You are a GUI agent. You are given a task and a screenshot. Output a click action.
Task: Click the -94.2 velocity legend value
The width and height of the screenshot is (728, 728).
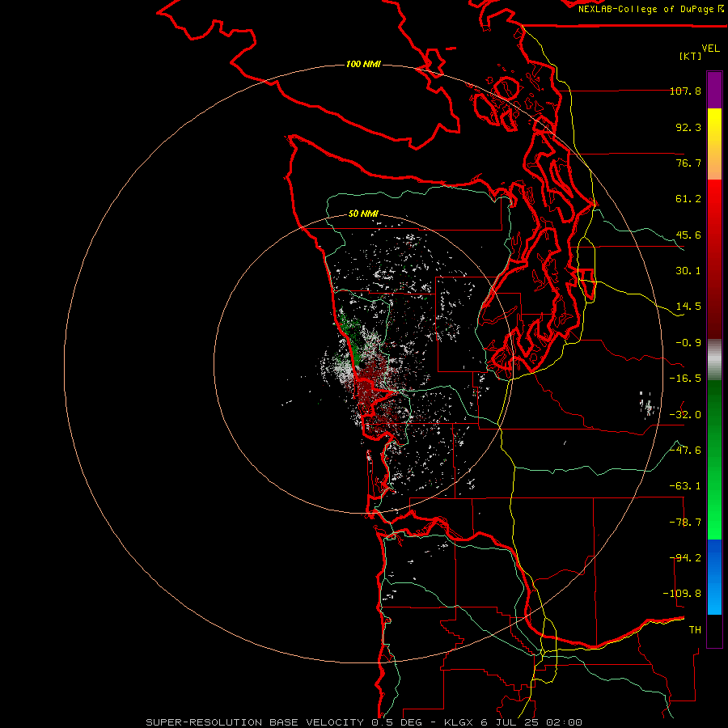(685, 558)
